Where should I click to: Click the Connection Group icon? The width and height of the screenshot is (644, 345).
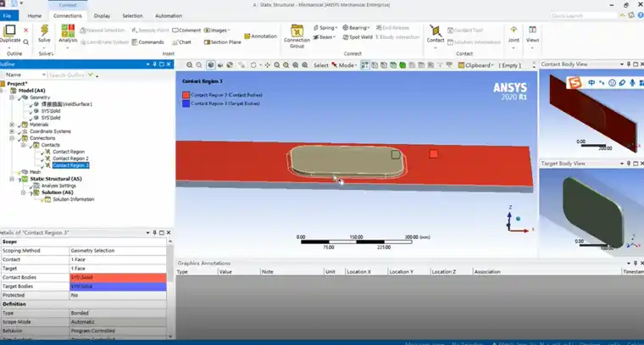point(297,31)
